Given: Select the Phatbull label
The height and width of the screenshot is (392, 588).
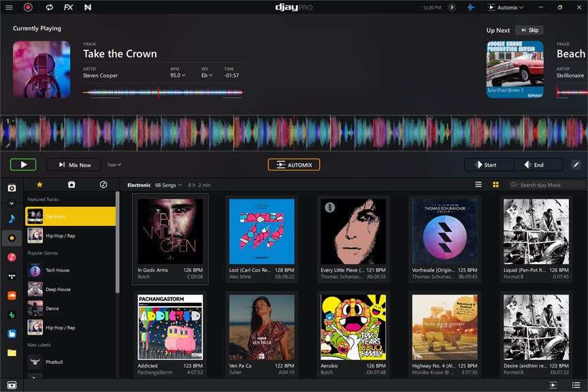Looking at the screenshot, I should click(x=71, y=362).
